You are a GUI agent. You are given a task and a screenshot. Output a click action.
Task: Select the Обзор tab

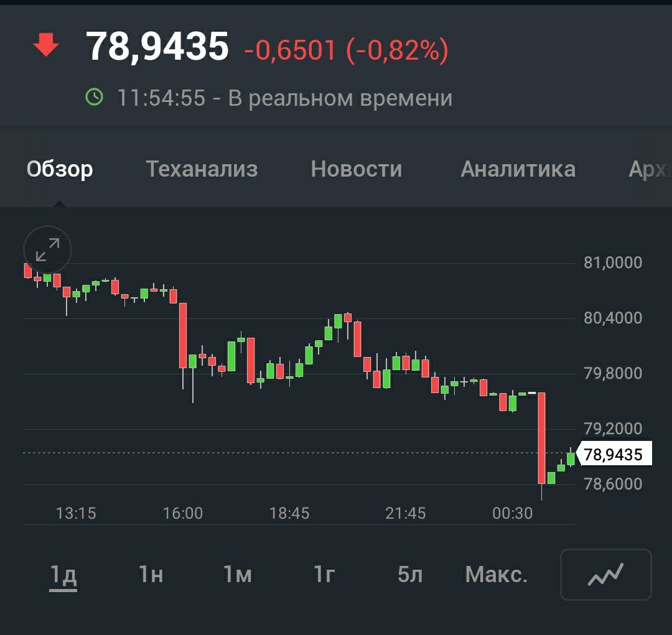coord(60,169)
